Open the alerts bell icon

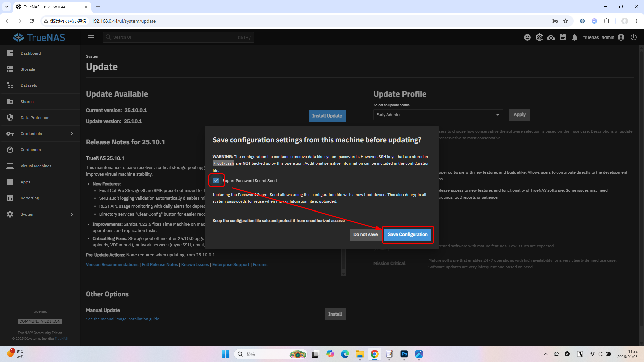click(575, 37)
